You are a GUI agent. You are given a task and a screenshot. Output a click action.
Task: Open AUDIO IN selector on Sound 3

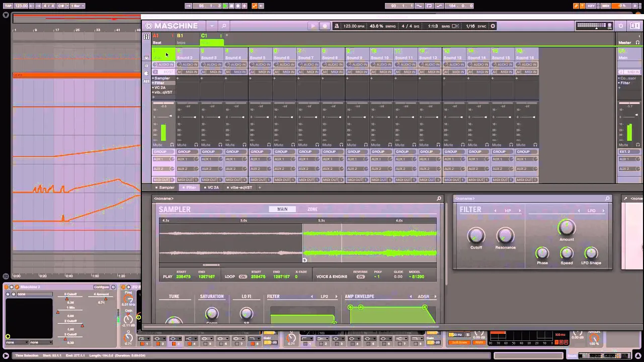pyautogui.click(x=211, y=64)
